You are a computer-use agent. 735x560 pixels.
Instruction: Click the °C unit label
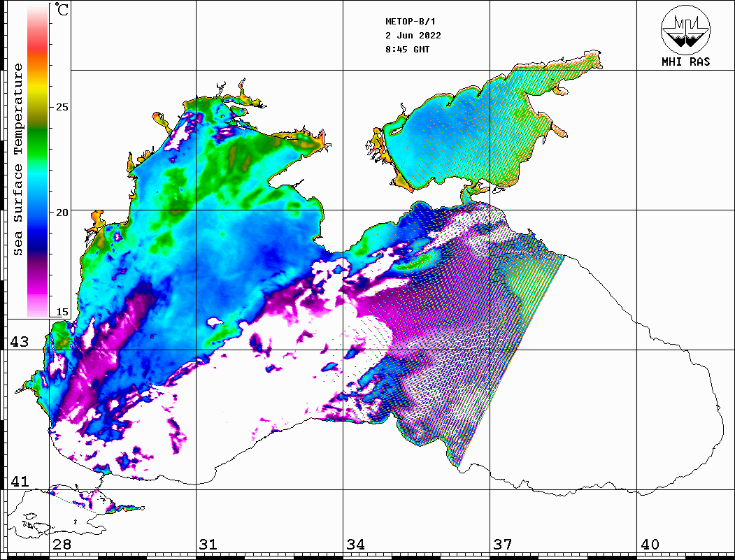pos(62,10)
